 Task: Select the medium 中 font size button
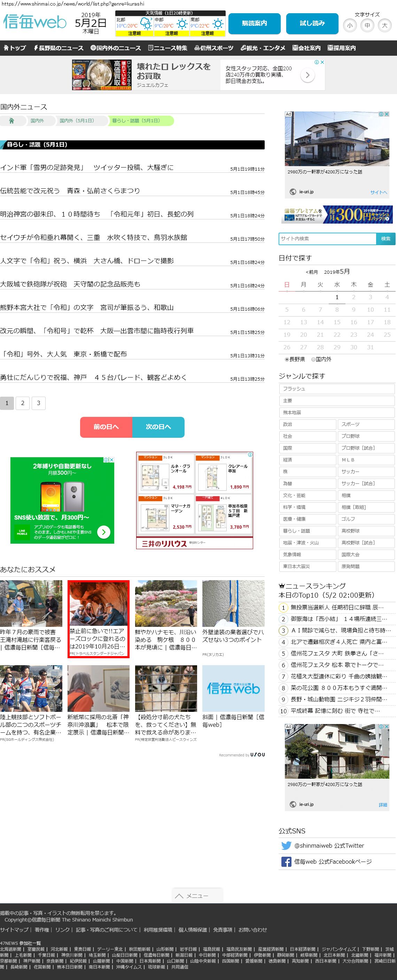click(367, 25)
